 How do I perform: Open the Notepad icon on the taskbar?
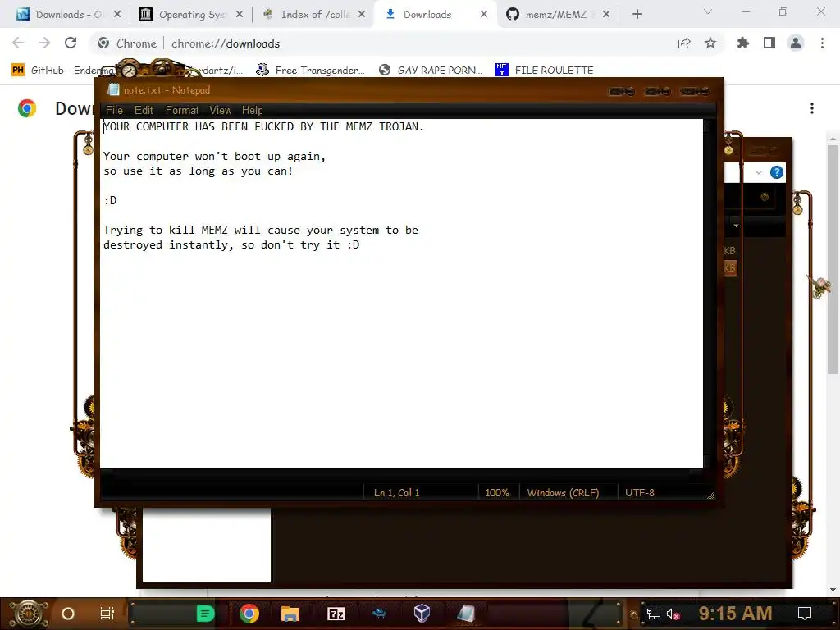[466, 614]
